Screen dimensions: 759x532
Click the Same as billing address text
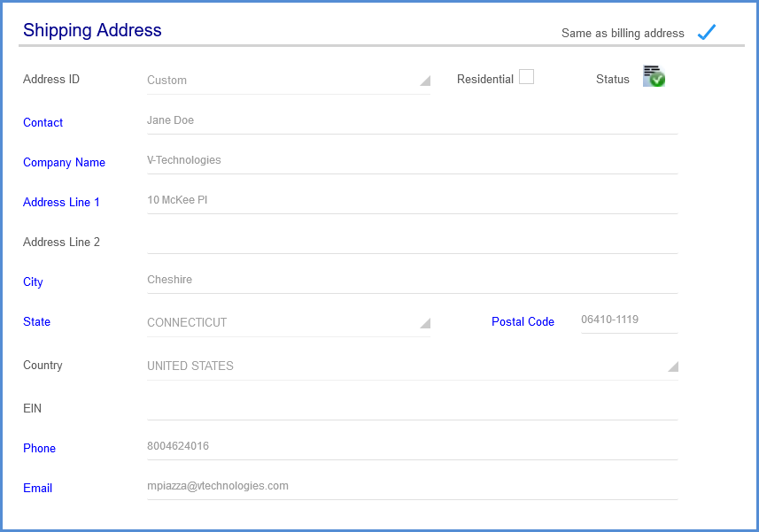623,34
